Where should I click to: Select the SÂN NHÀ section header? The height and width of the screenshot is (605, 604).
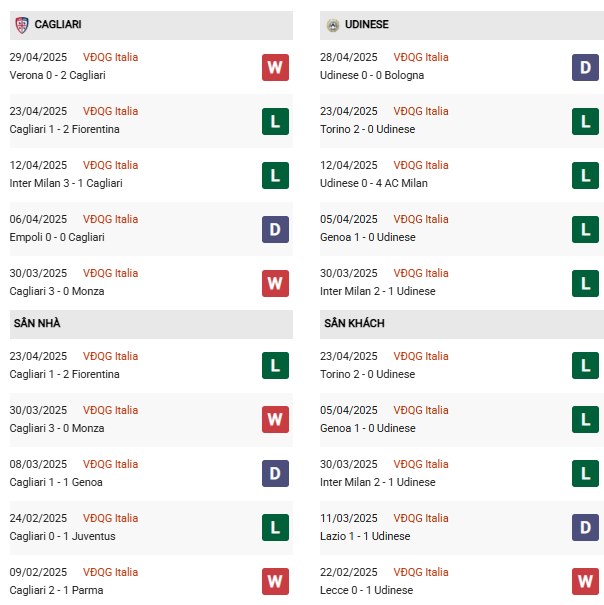point(151,324)
